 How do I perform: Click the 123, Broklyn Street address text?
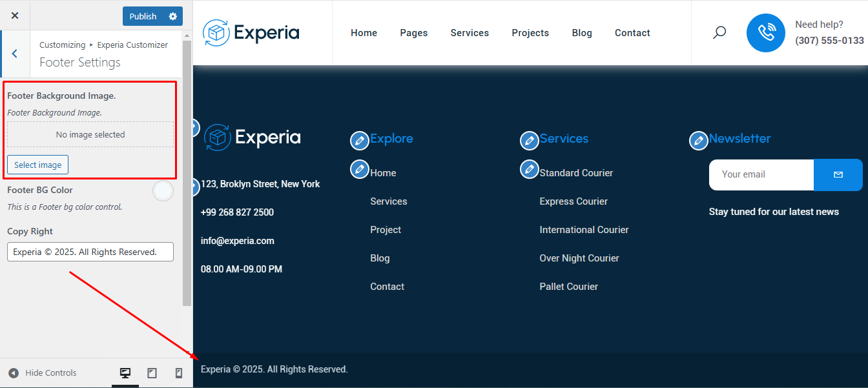(x=260, y=184)
